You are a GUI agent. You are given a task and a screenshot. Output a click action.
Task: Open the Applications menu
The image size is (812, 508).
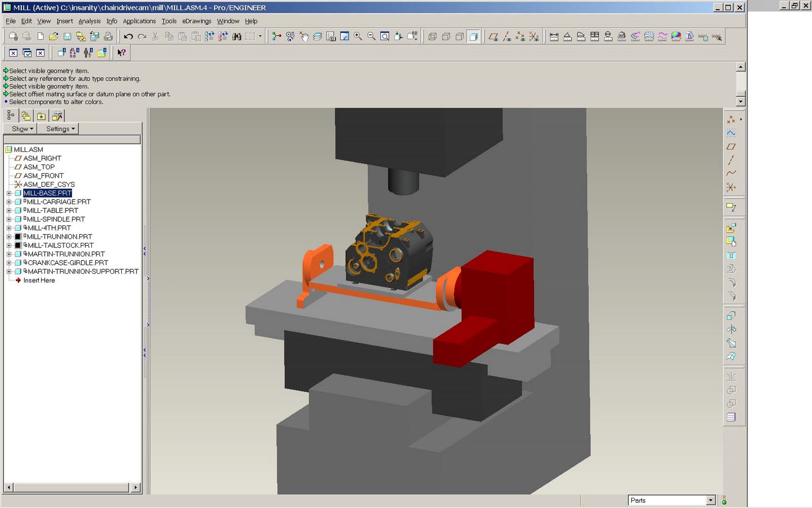[x=139, y=21]
